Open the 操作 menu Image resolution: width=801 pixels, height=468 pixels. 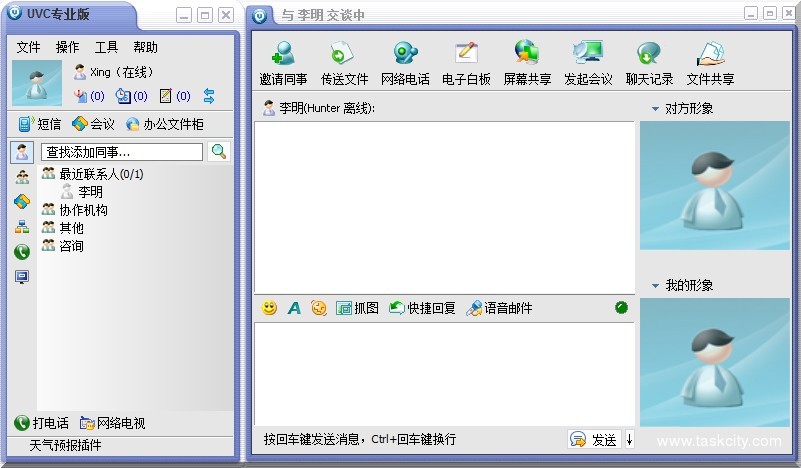[x=67, y=47]
